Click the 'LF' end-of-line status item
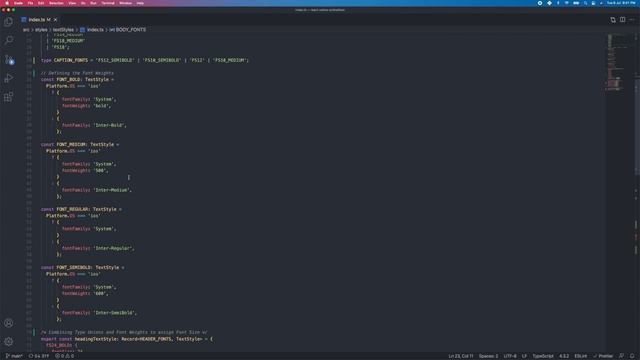640x360 pixels. point(524,356)
